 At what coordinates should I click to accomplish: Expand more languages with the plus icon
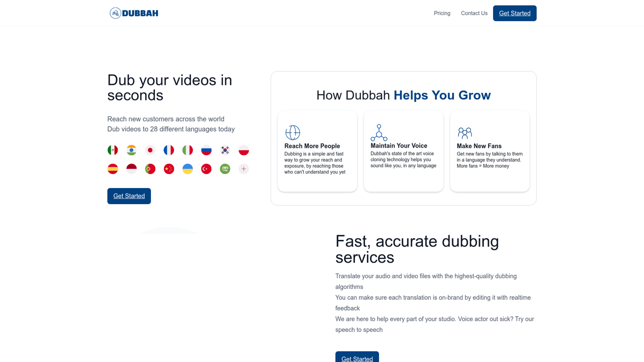[243, 169]
